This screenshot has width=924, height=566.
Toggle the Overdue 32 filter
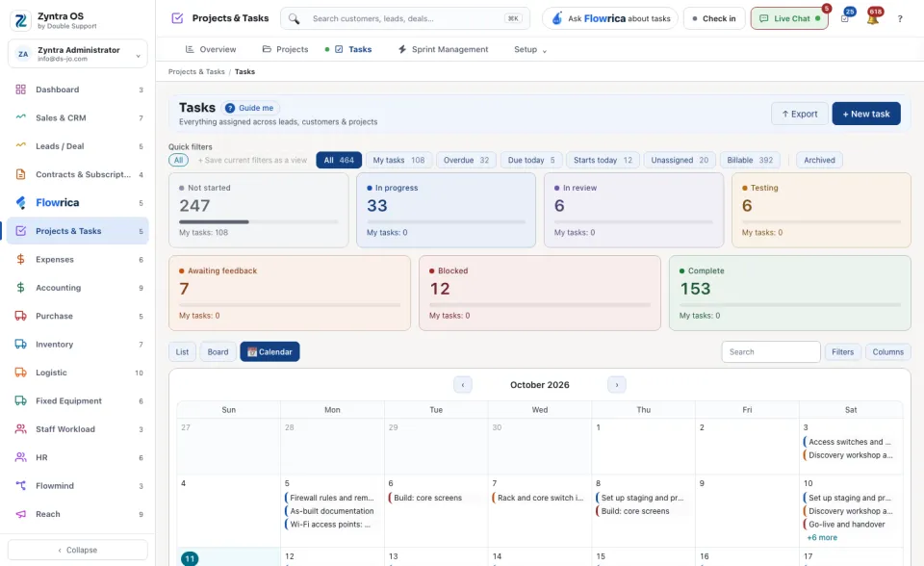(466, 161)
